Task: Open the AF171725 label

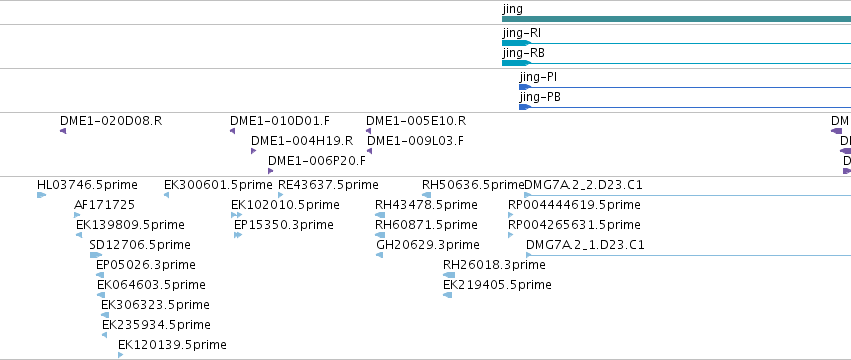Action: [x=104, y=205]
